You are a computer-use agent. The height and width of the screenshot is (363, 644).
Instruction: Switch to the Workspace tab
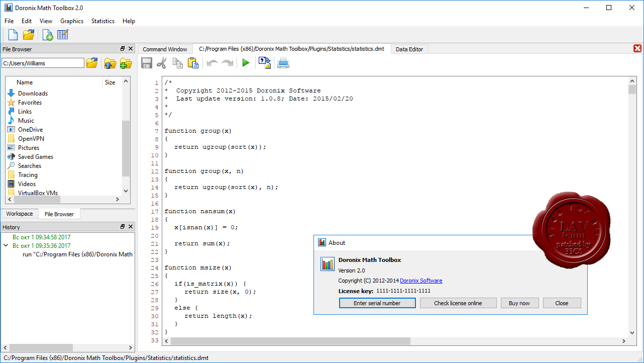[20, 214]
